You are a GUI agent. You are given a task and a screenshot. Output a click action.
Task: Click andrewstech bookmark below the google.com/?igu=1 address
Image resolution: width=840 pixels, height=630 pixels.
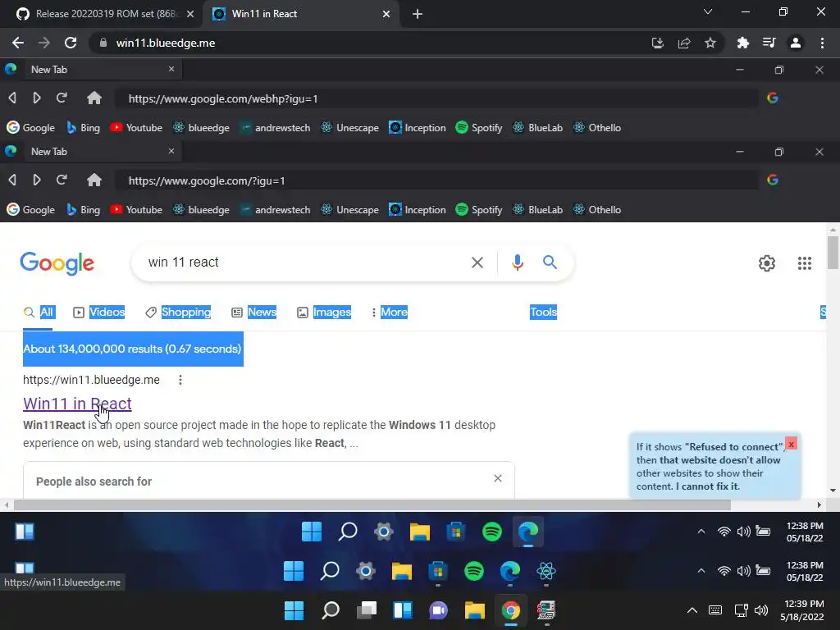pyautogui.click(x=276, y=209)
